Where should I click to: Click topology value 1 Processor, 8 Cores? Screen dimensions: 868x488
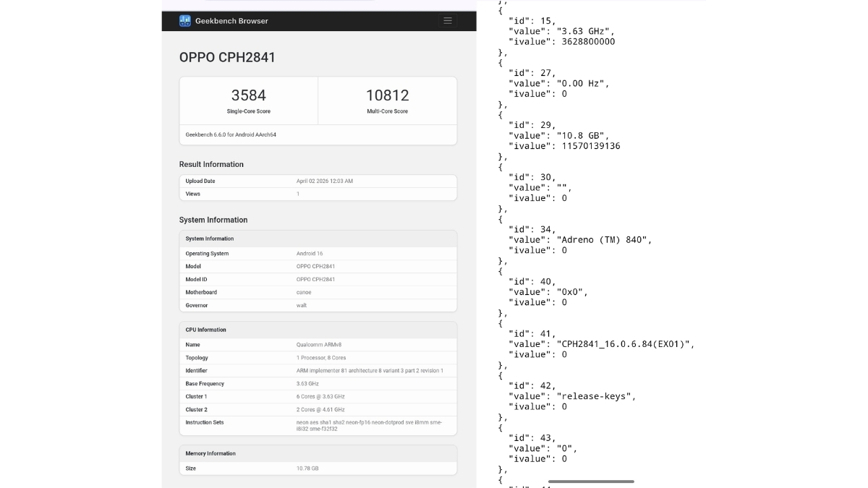(x=321, y=358)
